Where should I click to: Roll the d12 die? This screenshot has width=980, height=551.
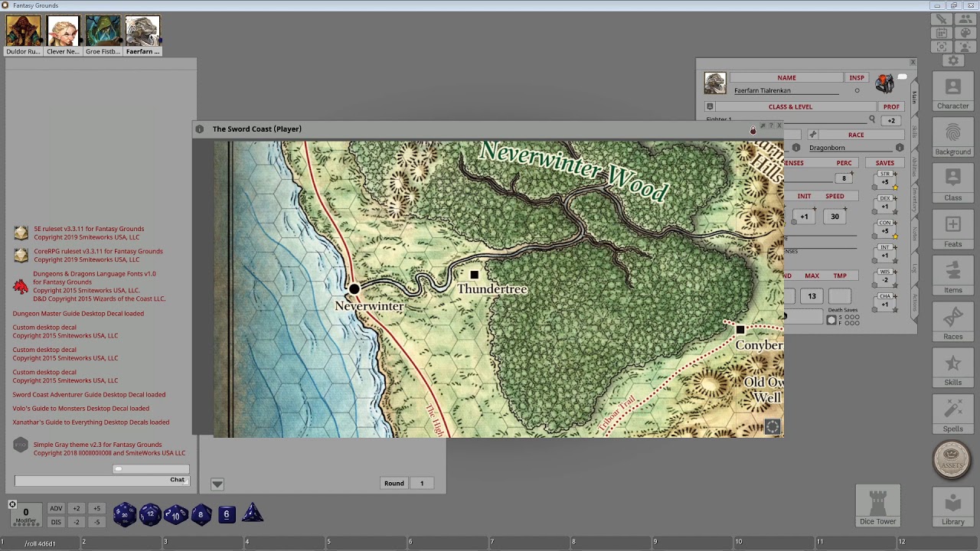150,514
